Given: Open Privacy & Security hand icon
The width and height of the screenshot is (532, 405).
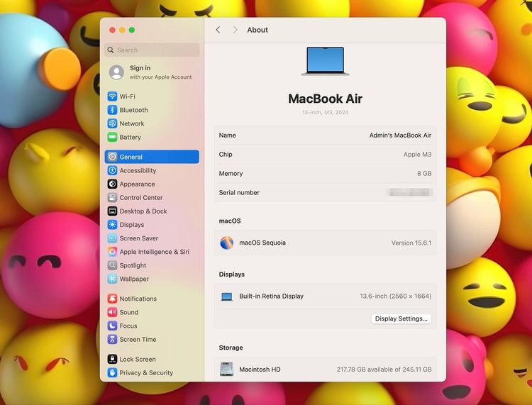Looking at the screenshot, I should point(112,372).
